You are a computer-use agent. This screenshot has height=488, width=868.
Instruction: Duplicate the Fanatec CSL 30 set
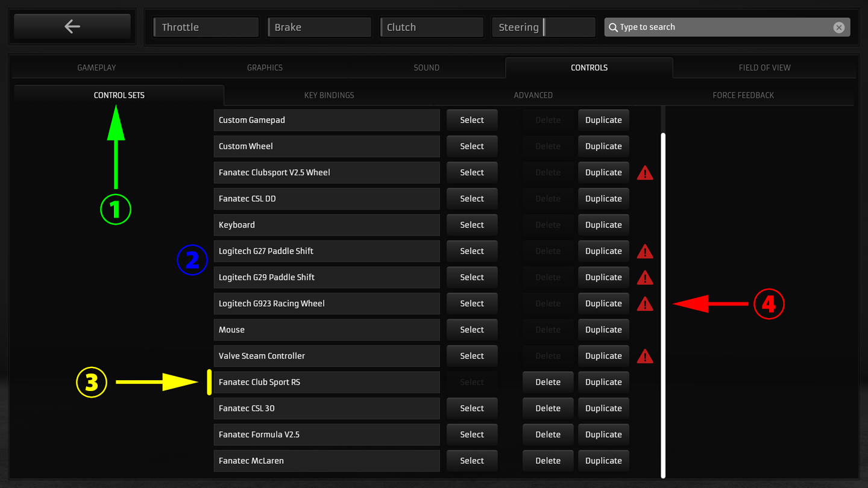click(603, 408)
